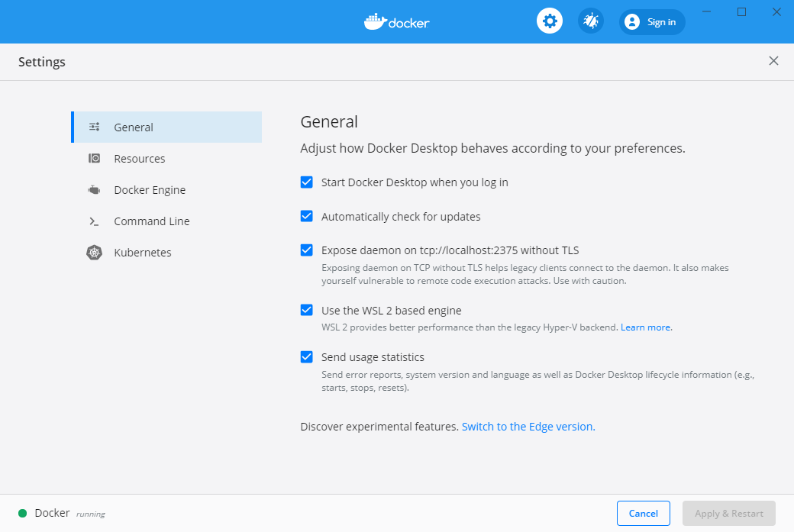Click Switch to the Edge version link
The height and width of the screenshot is (532, 794).
[x=528, y=427]
